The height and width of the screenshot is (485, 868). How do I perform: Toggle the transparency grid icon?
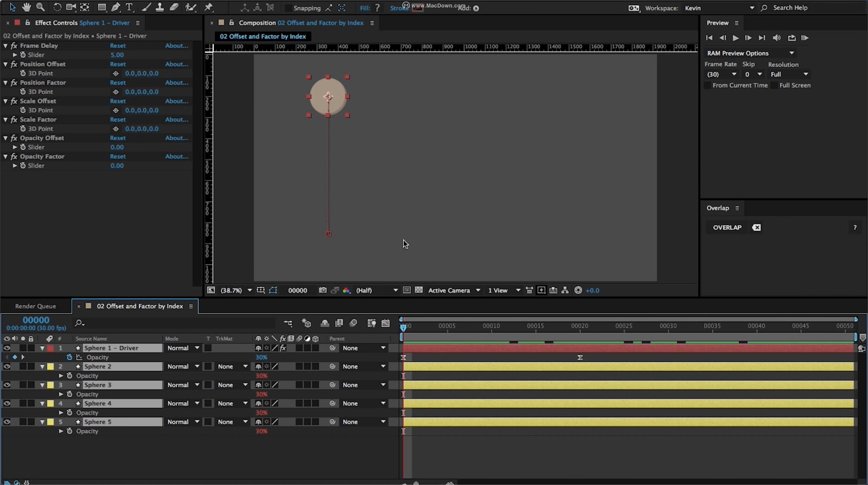[x=418, y=290]
